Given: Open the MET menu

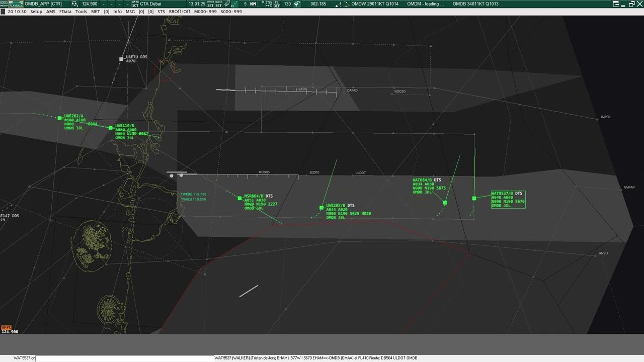Looking at the screenshot, I should [x=96, y=11].
